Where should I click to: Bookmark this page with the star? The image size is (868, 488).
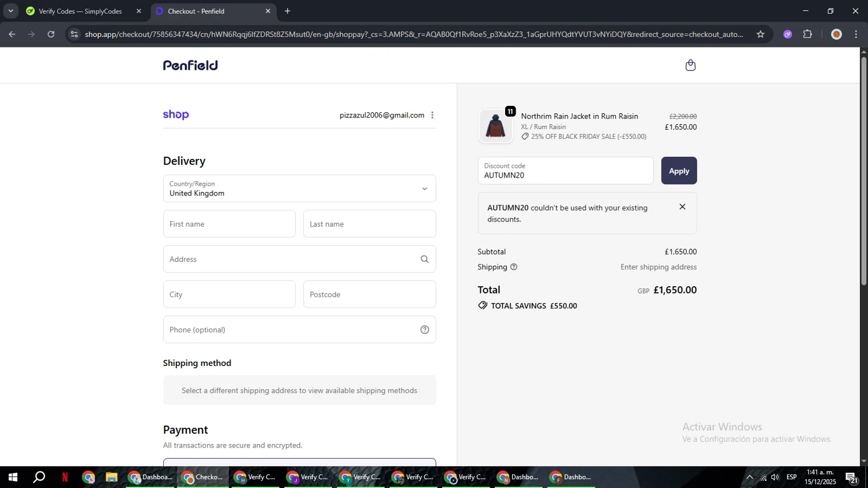(x=760, y=34)
